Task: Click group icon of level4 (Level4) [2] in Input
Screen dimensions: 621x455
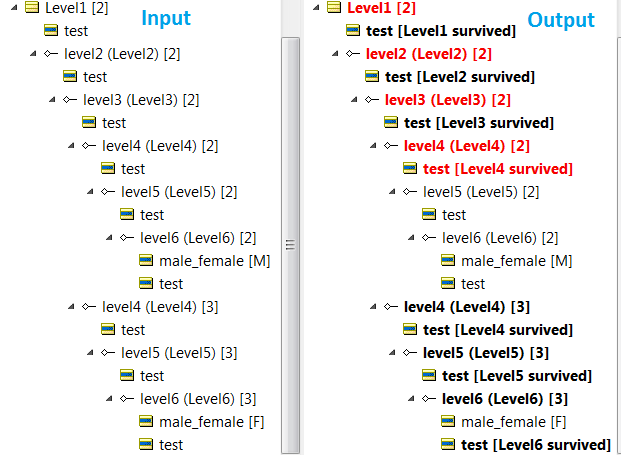Action: [x=89, y=146]
